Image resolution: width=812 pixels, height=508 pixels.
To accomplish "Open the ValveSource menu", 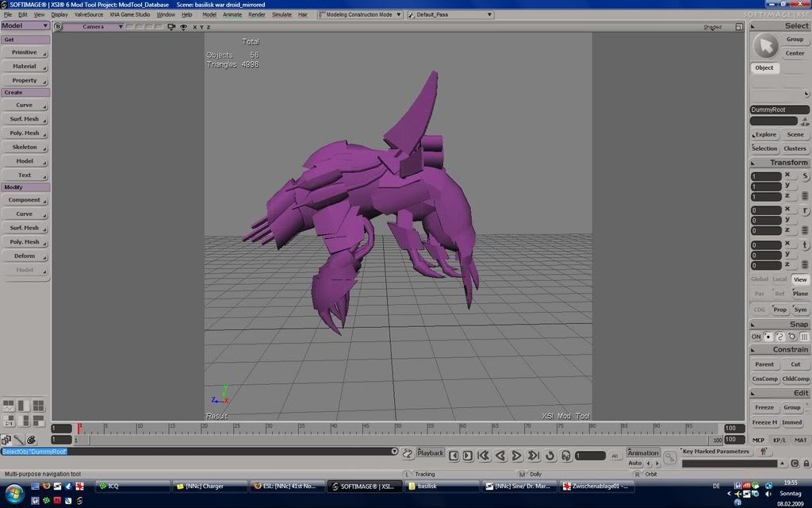I will point(89,14).
